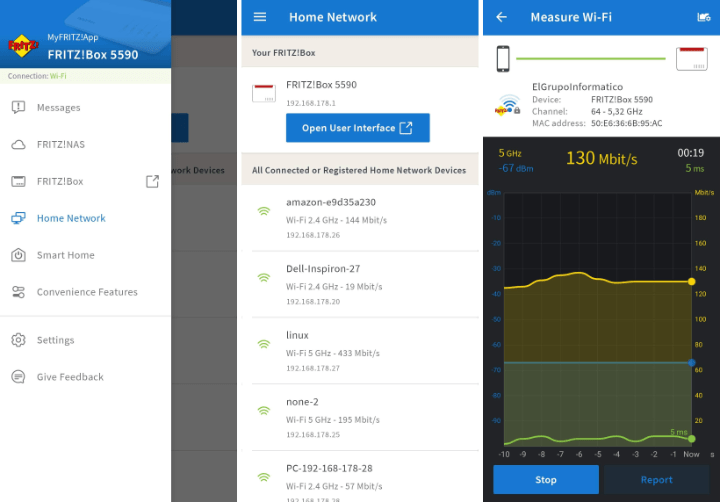Click Wi-Fi icon beside PC-192-168-178-28
This screenshot has height=502, width=720.
pyautogui.click(x=264, y=477)
